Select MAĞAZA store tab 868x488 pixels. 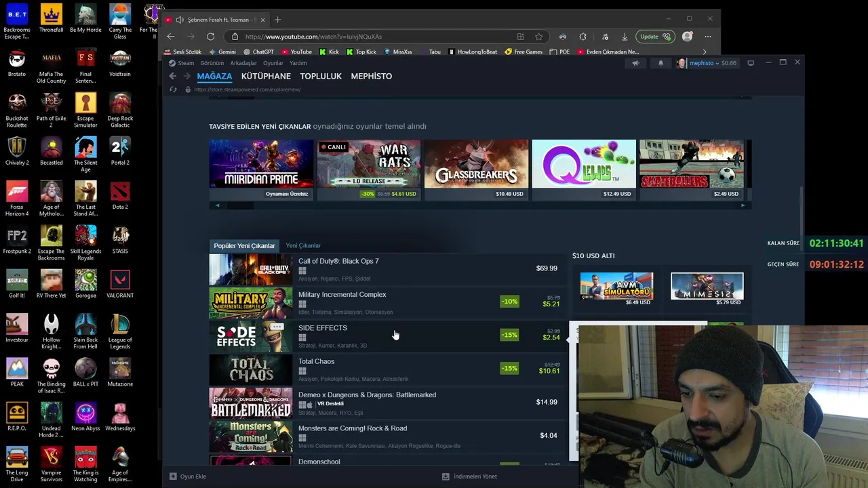214,76
